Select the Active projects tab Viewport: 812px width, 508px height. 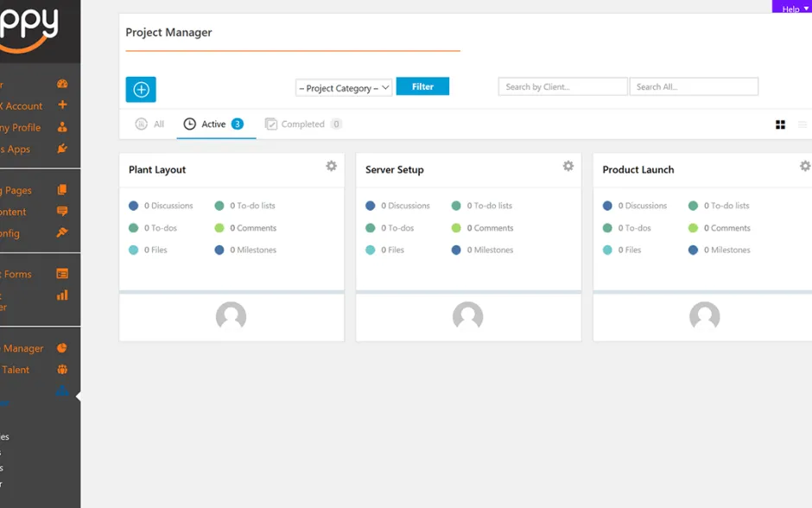[x=213, y=124]
